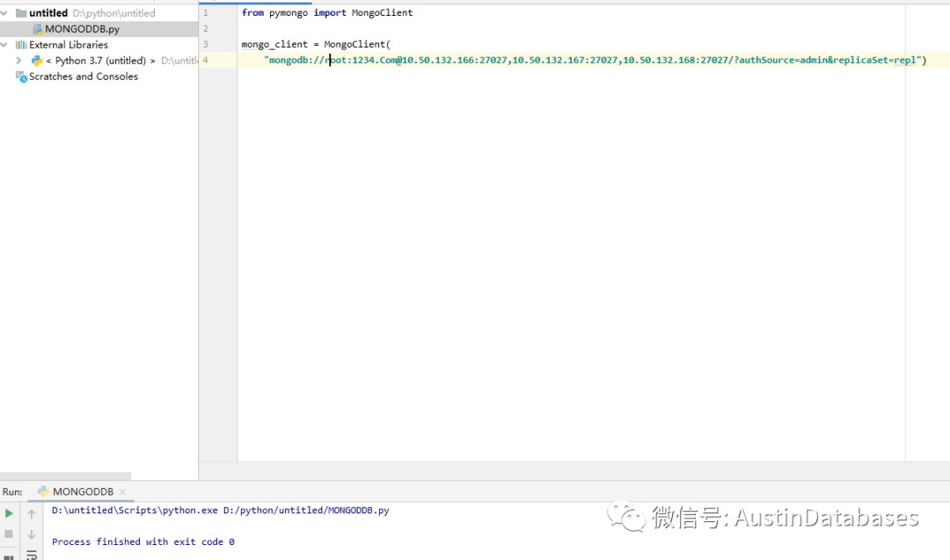Click the External Libraries bar icon
The height and width of the screenshot is (560, 950).
coord(21,45)
